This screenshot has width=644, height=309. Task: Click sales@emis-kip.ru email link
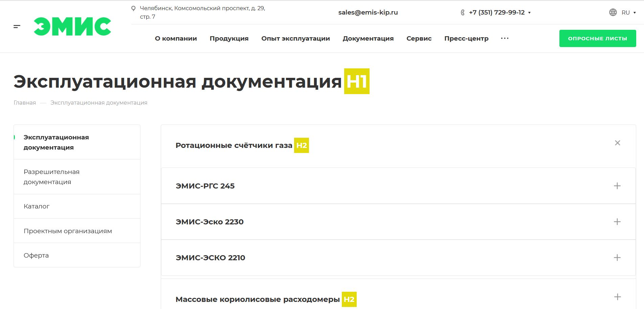[x=368, y=13]
